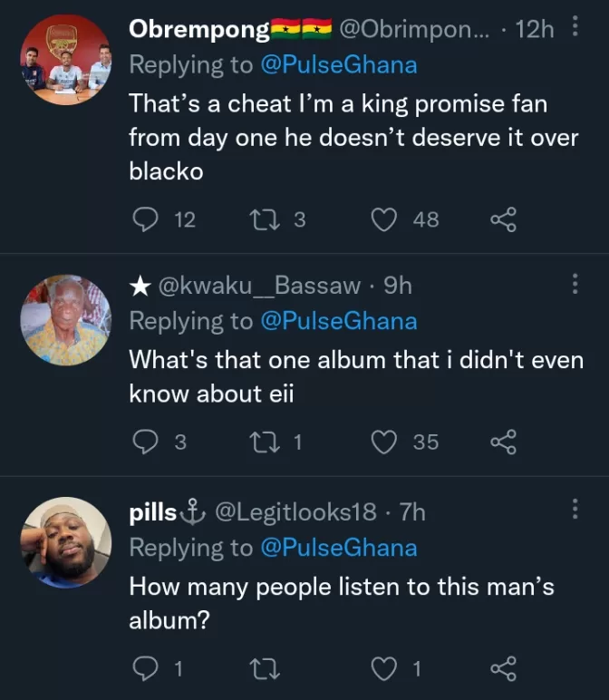
Task: Like Obrempong's tweet with 48 likes
Action: click(385, 219)
